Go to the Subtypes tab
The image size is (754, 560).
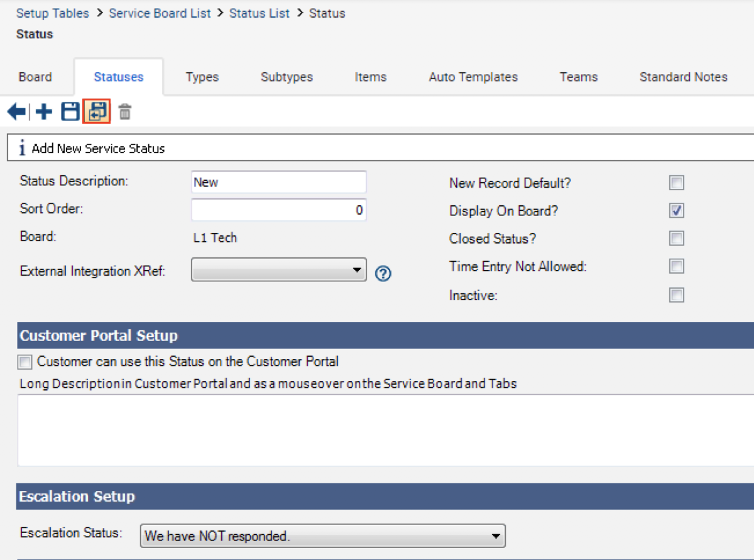coord(287,77)
